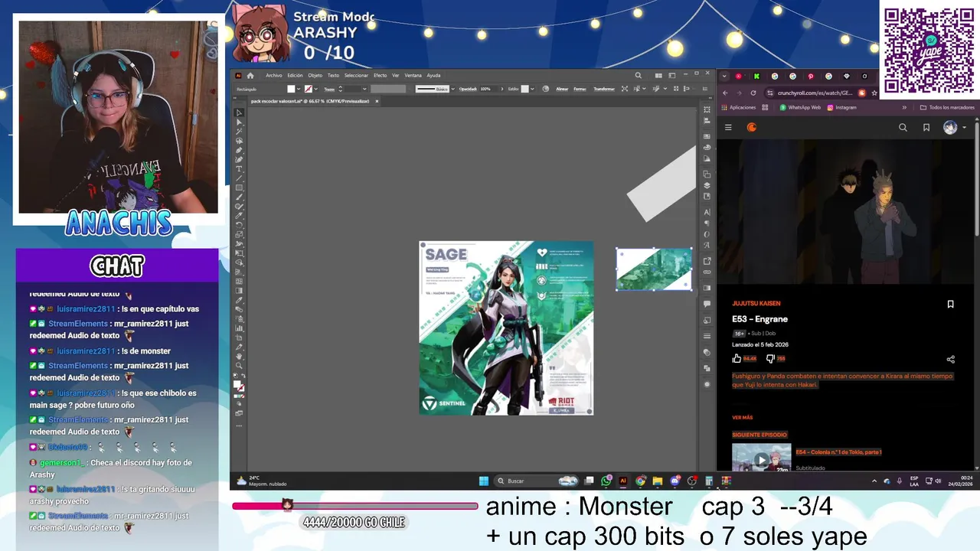Image resolution: width=980 pixels, height=551 pixels.
Task: Open fill color dropdown in control bar
Action: point(299,89)
